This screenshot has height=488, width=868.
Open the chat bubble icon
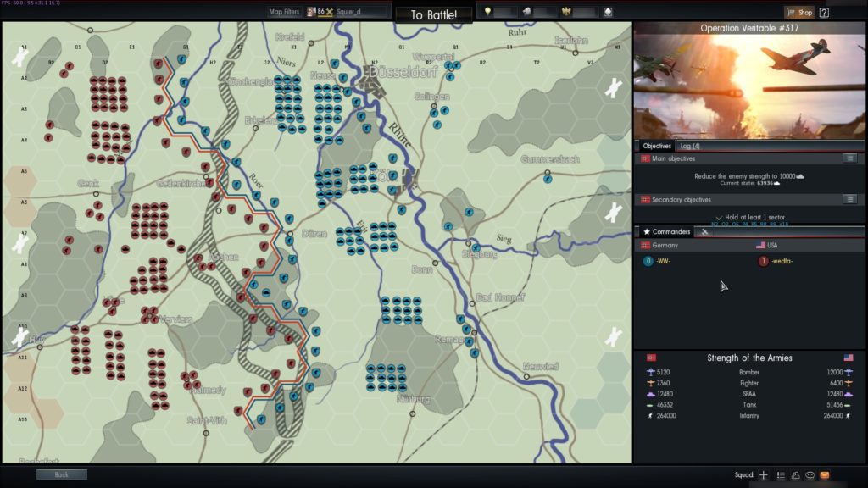tap(810, 475)
